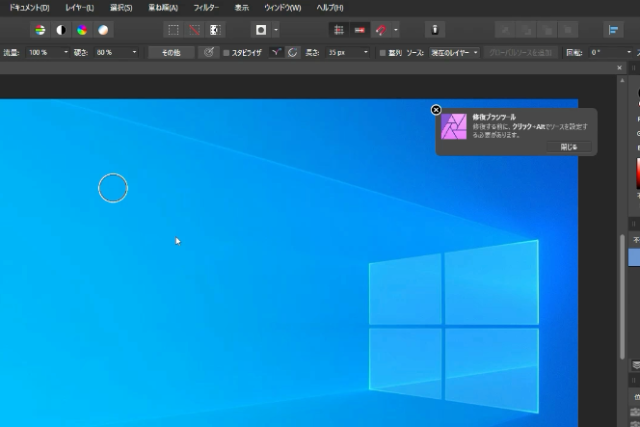Open the 回転 0° dropdown
Image resolution: width=640 pixels, height=427 pixels.
pyautogui.click(x=629, y=52)
